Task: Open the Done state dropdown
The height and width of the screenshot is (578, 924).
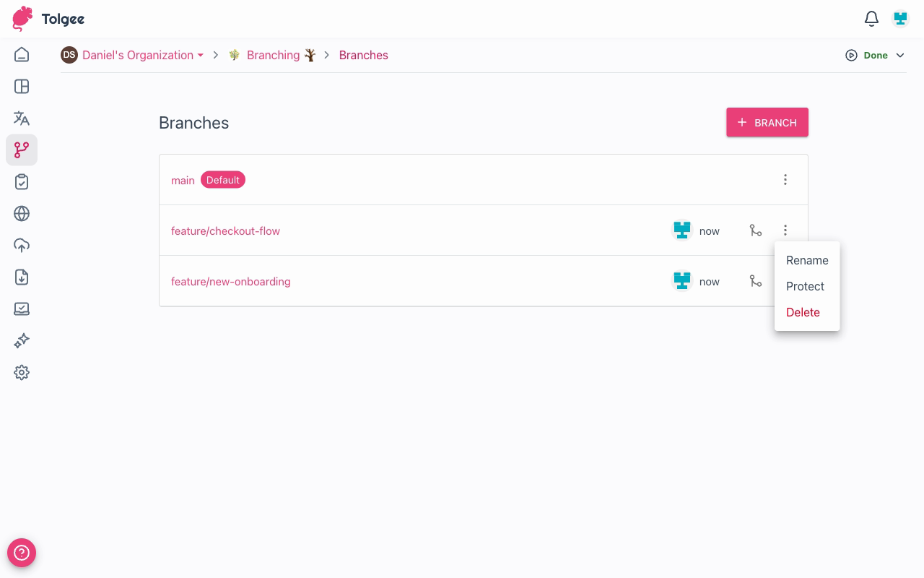Action: 875,55
